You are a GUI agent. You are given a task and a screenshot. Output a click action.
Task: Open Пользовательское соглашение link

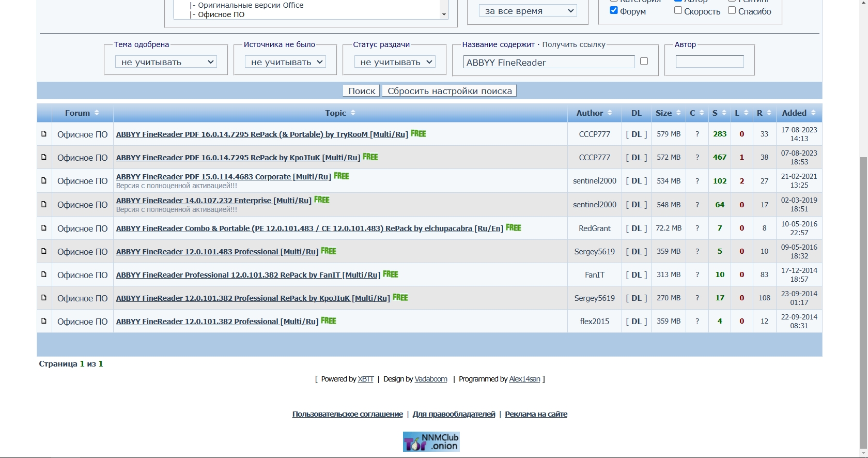(x=348, y=414)
